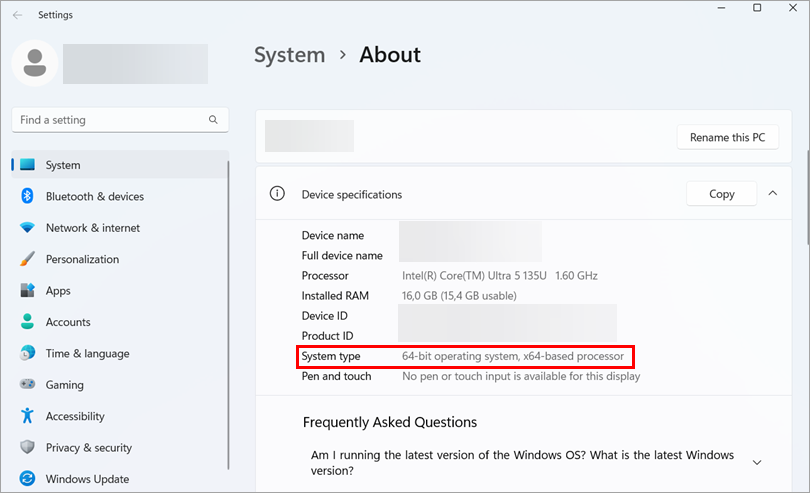Click the search magnifier icon
This screenshot has height=493, width=810.
tap(213, 120)
